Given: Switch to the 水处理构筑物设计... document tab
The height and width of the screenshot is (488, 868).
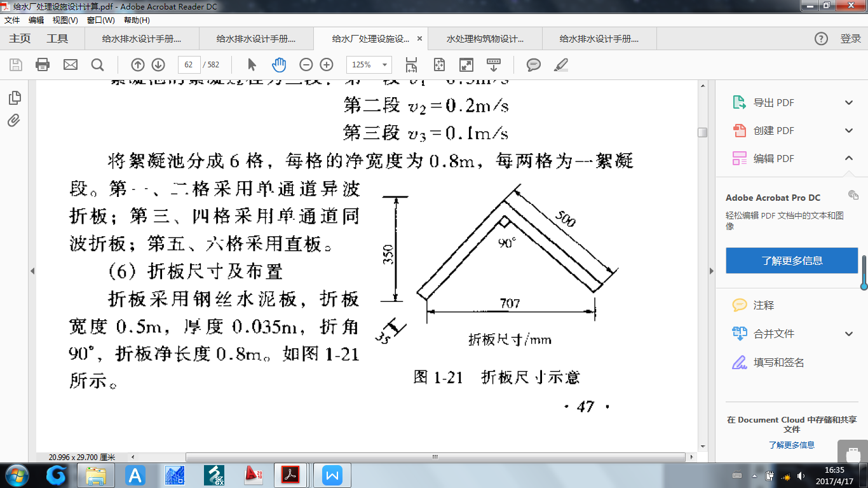Looking at the screenshot, I should 485,39.
